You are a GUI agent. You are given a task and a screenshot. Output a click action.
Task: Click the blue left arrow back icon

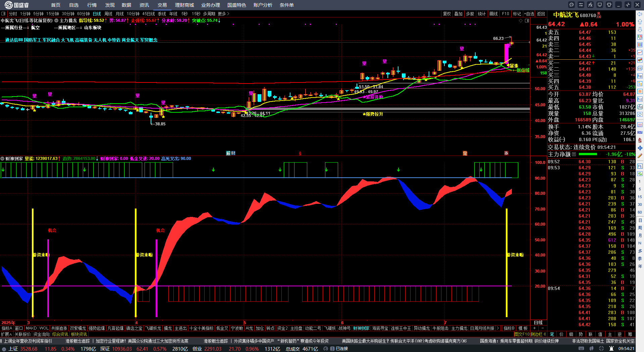click(x=640, y=14)
